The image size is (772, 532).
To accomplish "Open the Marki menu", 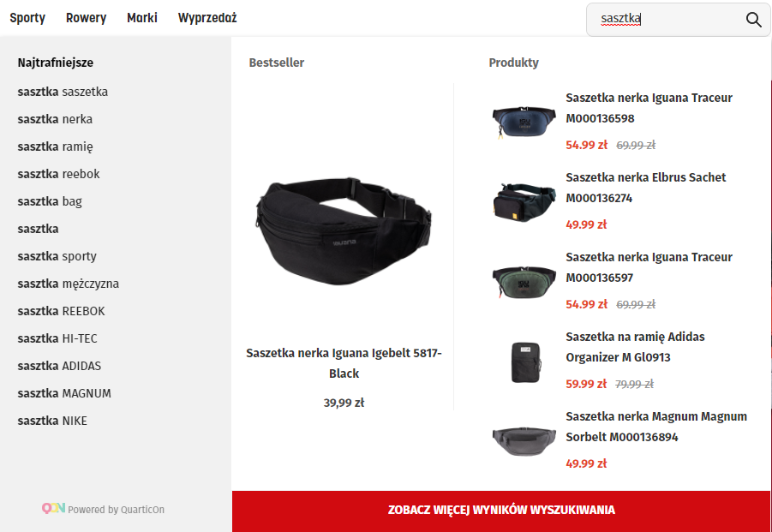I will [x=142, y=18].
